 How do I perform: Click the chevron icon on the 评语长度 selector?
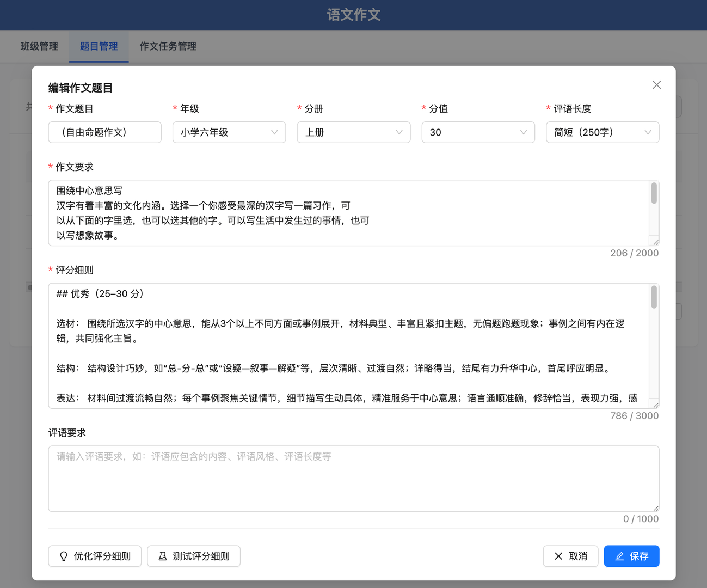pos(648,132)
